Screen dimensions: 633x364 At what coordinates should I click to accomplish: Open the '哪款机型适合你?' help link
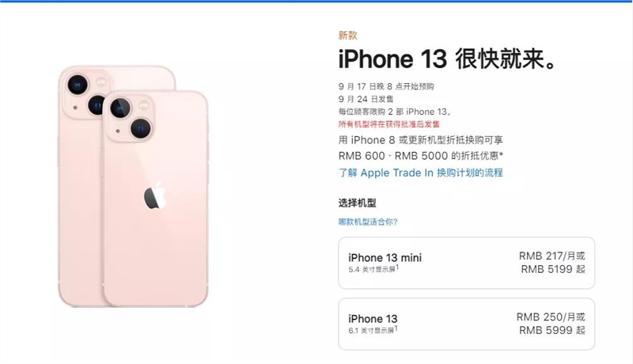tap(368, 222)
